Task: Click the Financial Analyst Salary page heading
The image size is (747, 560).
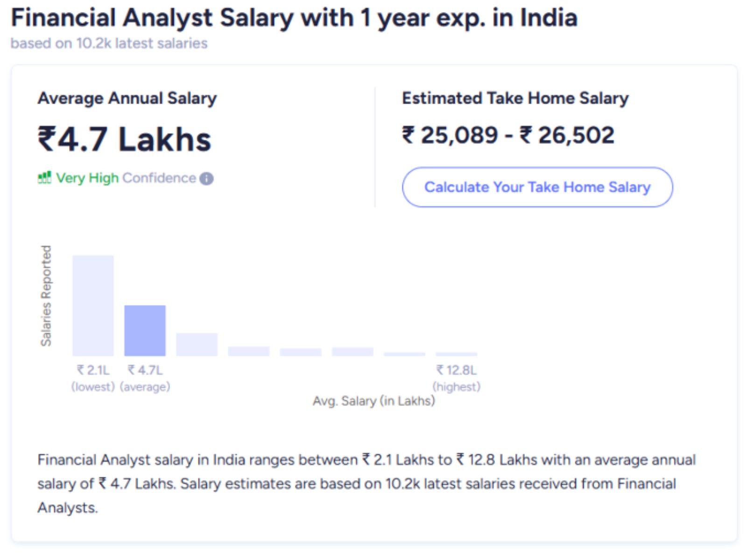Action: pyautogui.click(x=294, y=18)
